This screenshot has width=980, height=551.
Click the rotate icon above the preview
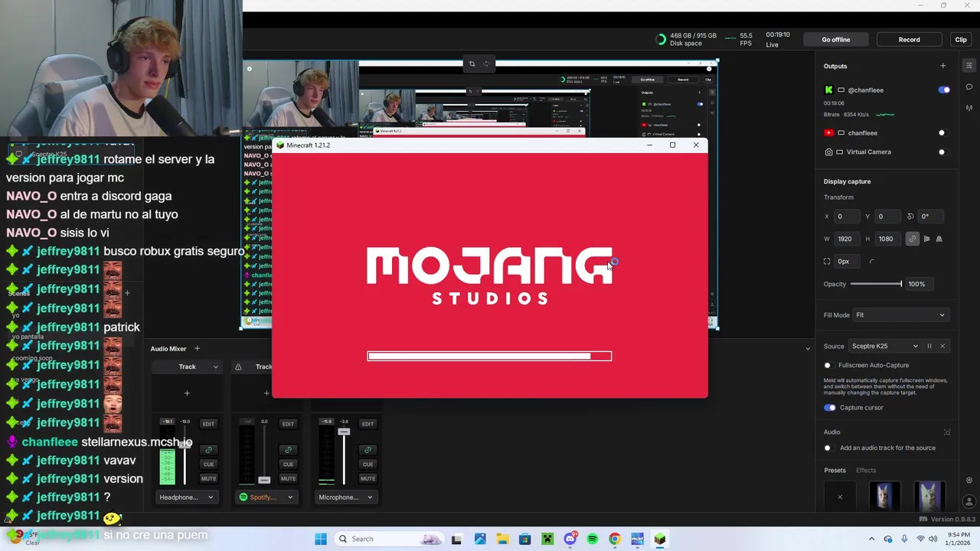pos(486,64)
